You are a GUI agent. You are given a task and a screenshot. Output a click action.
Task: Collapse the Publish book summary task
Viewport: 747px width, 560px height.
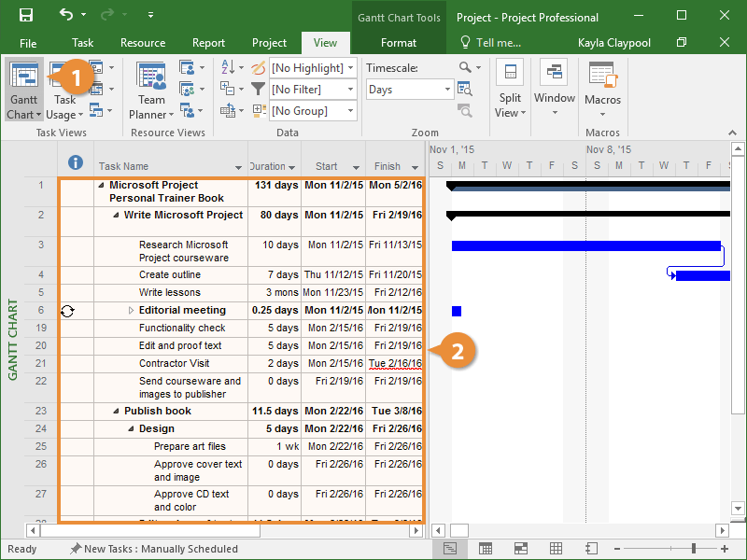coord(116,411)
